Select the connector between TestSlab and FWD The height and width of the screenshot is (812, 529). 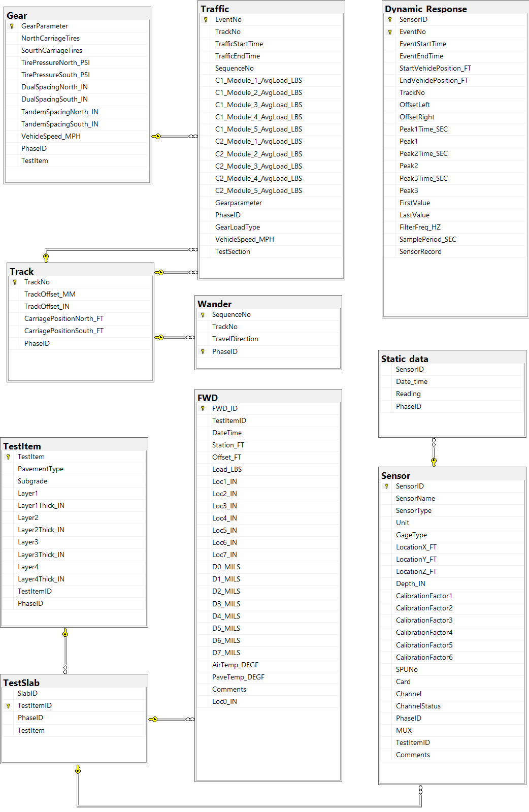172,720
